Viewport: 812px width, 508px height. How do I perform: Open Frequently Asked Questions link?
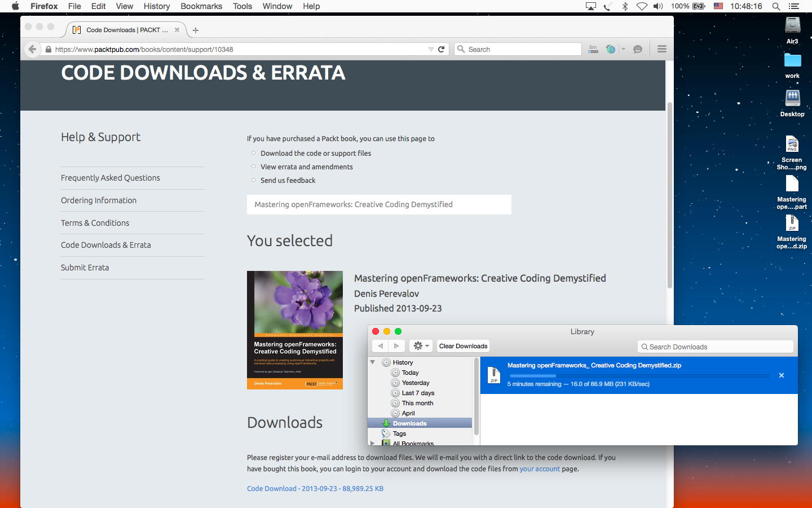(111, 178)
